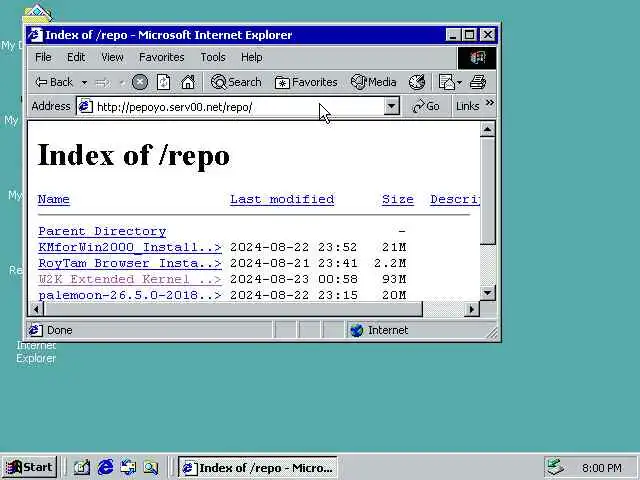Click the page icon in the address bar
Viewport: 640px width, 480px height.
[85, 107]
